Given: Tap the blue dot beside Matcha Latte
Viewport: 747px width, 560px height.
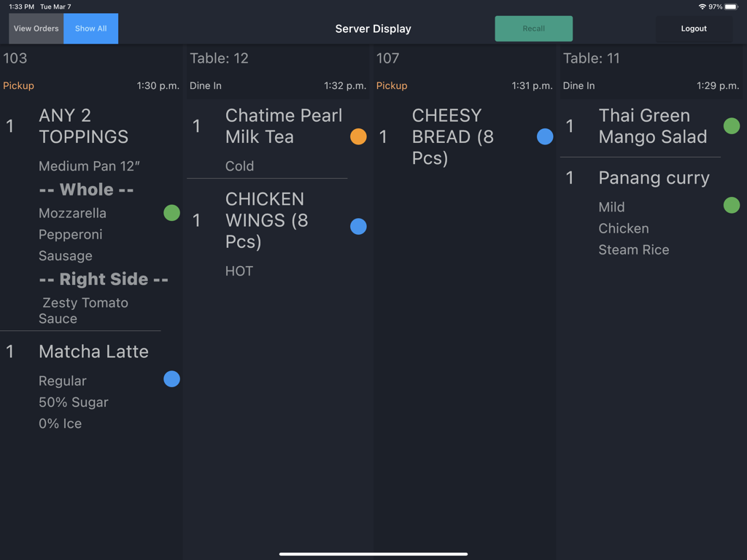Looking at the screenshot, I should [171, 378].
